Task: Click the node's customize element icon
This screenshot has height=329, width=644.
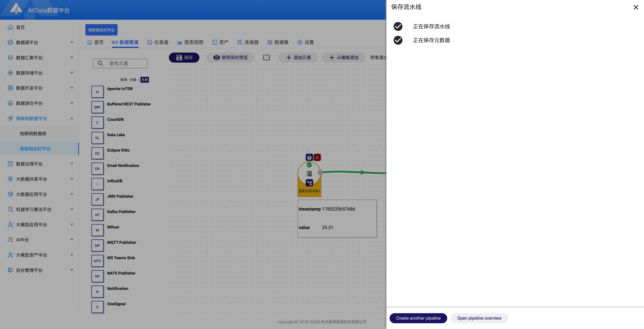Action: coord(309,183)
